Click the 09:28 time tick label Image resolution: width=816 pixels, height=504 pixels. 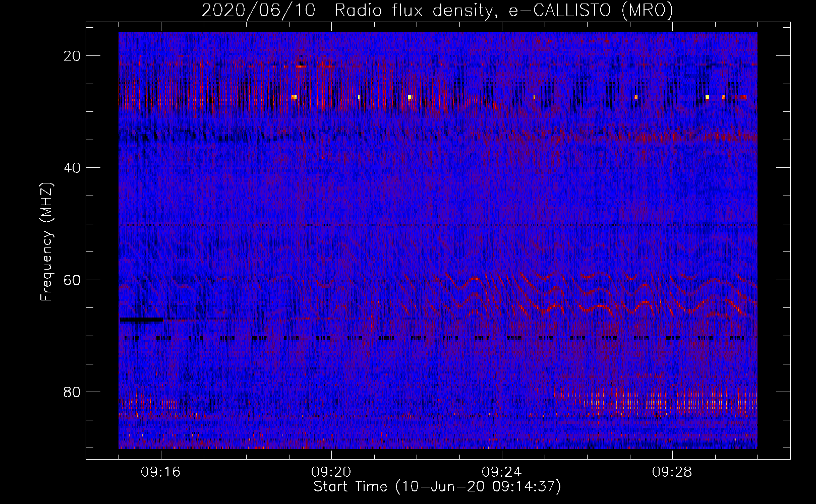coord(672,472)
